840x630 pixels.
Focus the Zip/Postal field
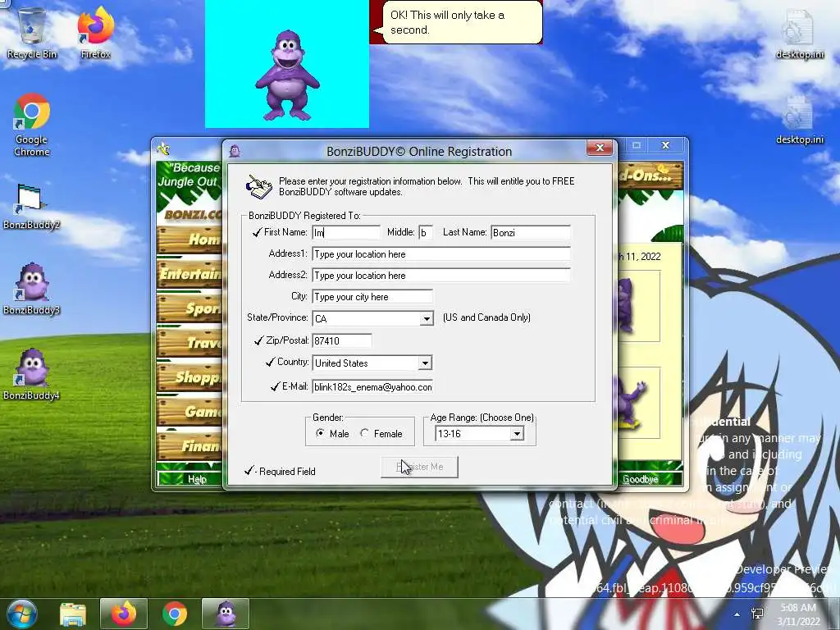[x=342, y=340]
